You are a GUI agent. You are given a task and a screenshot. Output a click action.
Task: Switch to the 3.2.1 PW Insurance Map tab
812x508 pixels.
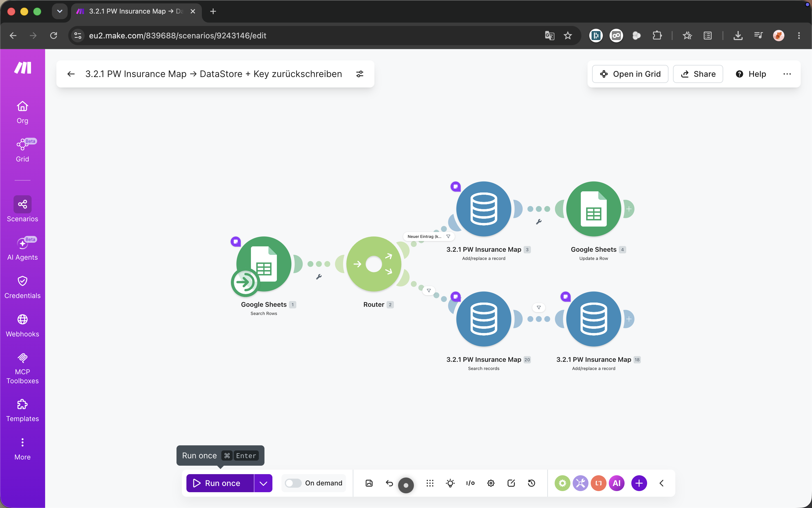click(136, 11)
